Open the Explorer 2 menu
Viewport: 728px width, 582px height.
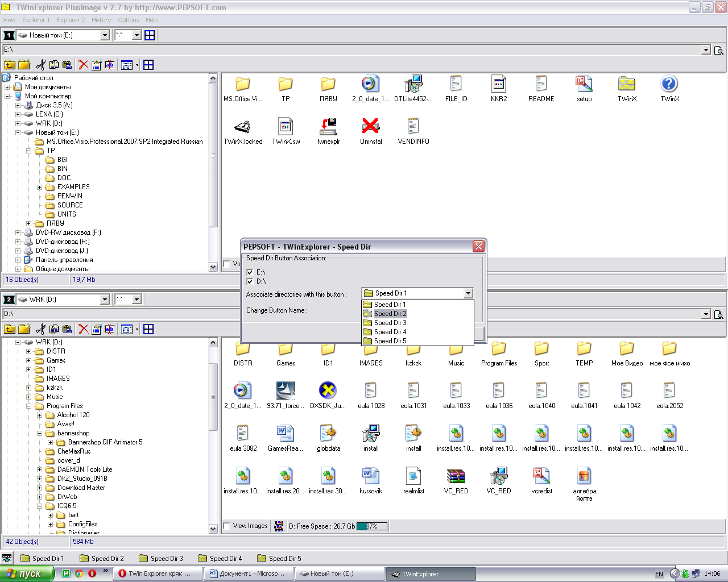(71, 20)
